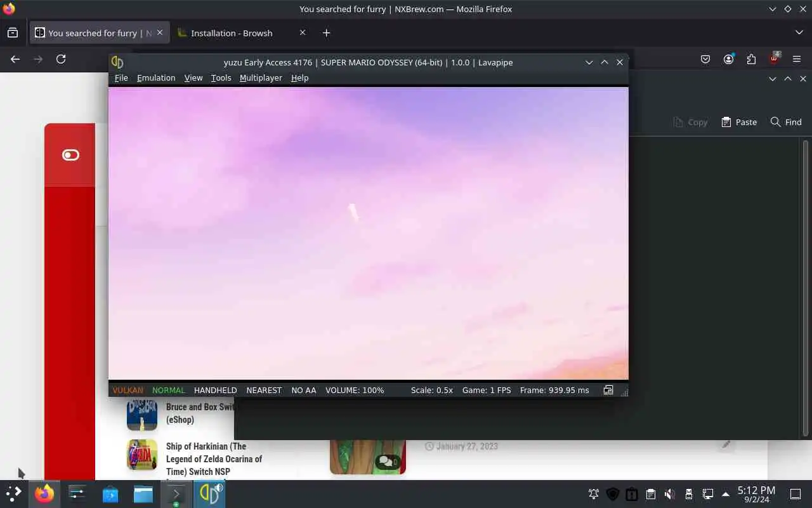This screenshot has width=812, height=508.
Task: Open the clipboard tray icon
Action: tap(651, 494)
